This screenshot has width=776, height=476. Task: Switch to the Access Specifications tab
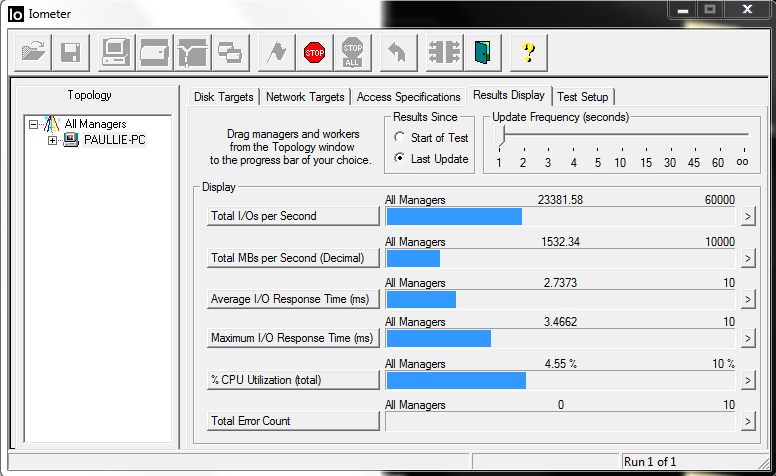(408, 97)
